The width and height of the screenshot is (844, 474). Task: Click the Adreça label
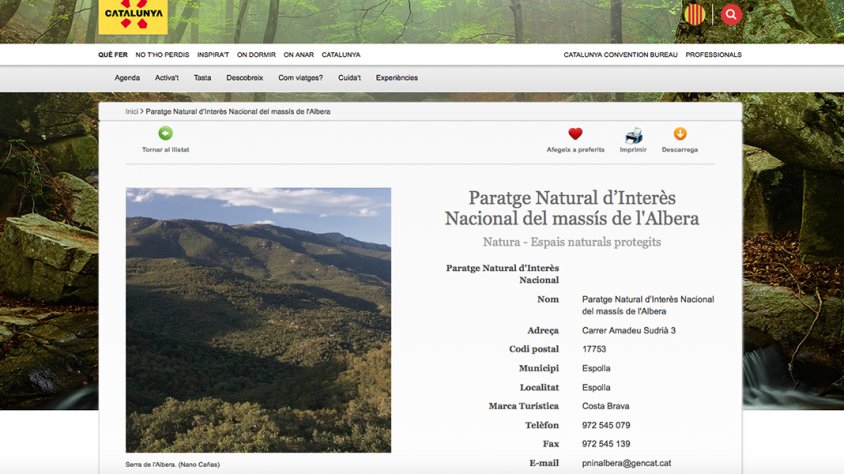[543, 331]
